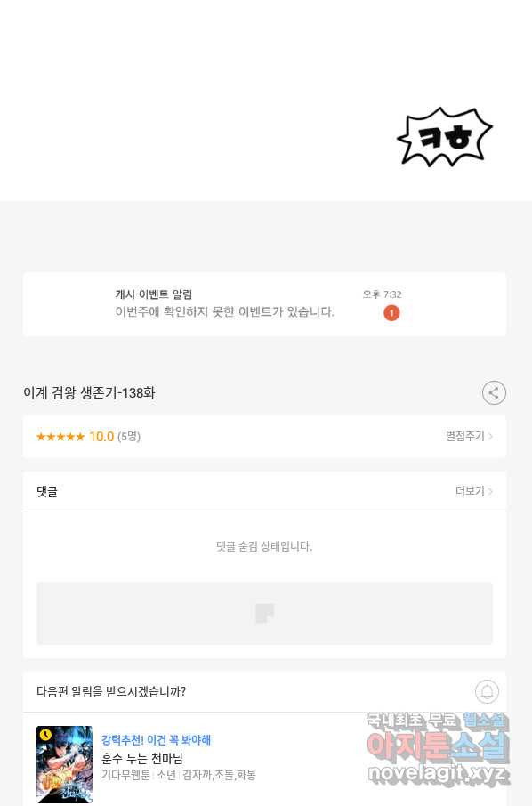The width and height of the screenshot is (532, 806).
Task: Click the clock badge on webtoon cover
Action: 45,735
